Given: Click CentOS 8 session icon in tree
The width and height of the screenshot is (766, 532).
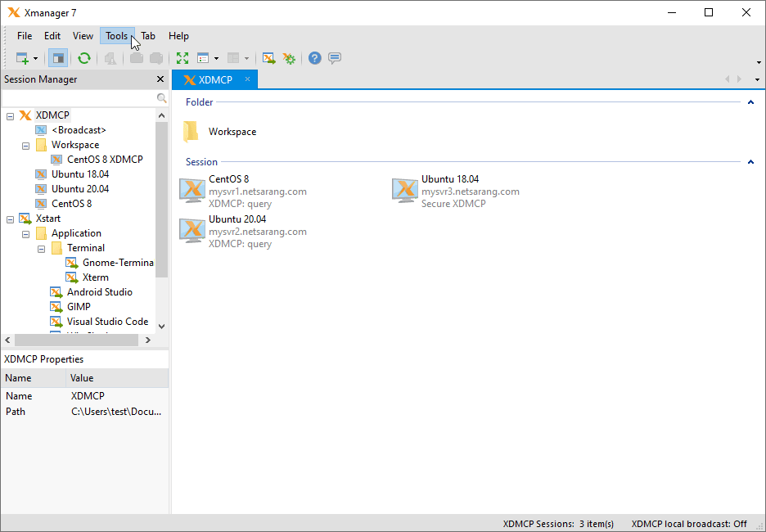Looking at the screenshot, I should [x=42, y=204].
